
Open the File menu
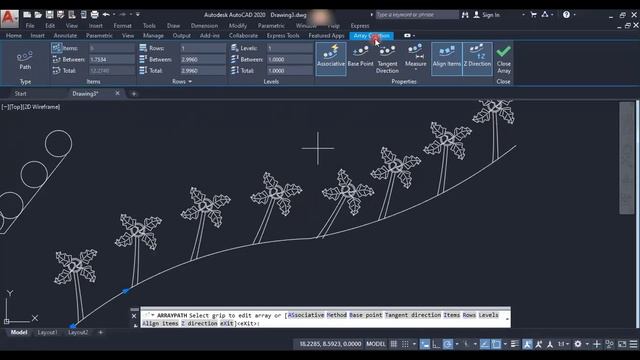coord(30,25)
